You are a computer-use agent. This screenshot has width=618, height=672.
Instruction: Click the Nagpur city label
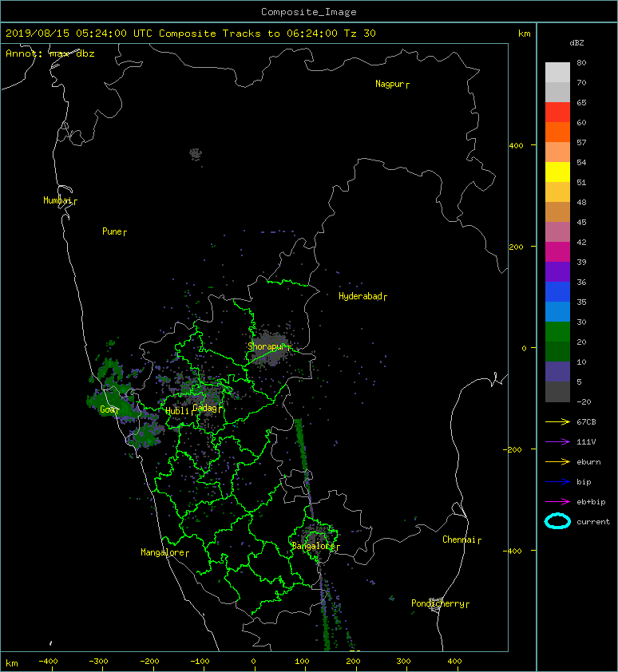coord(390,84)
